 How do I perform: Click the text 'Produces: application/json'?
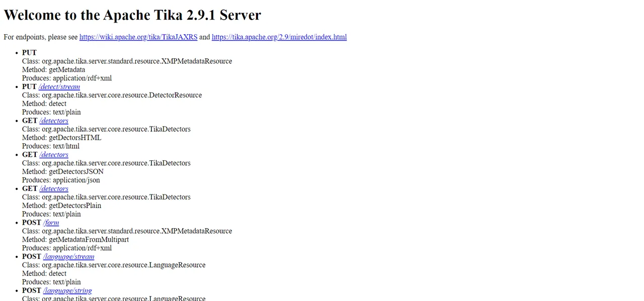click(61, 180)
